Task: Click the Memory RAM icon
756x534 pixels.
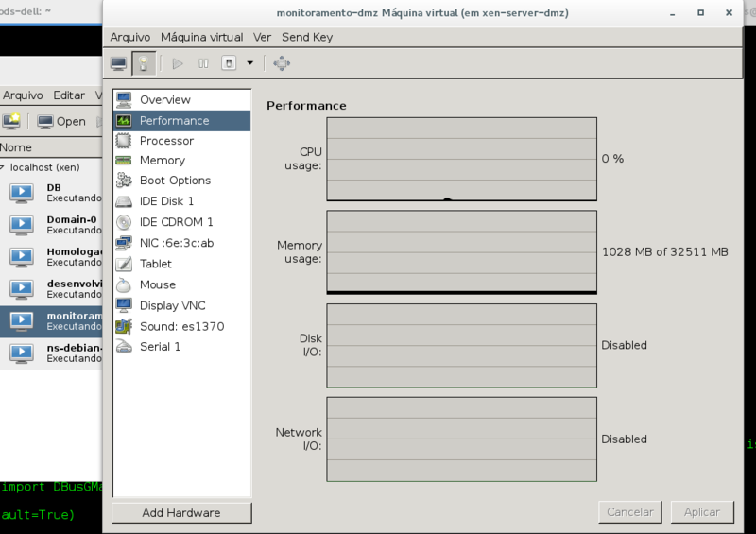Action: [x=124, y=160]
